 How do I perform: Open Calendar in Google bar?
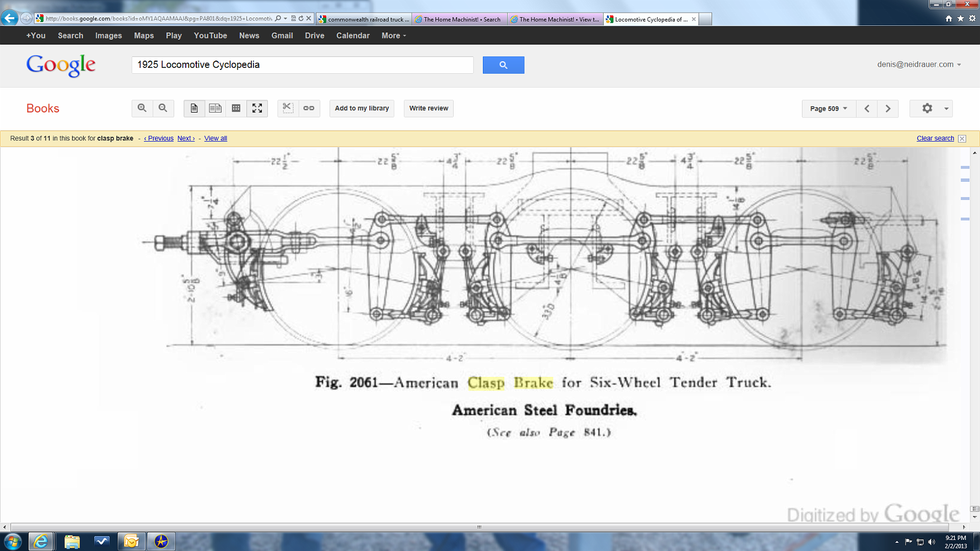pyautogui.click(x=353, y=35)
